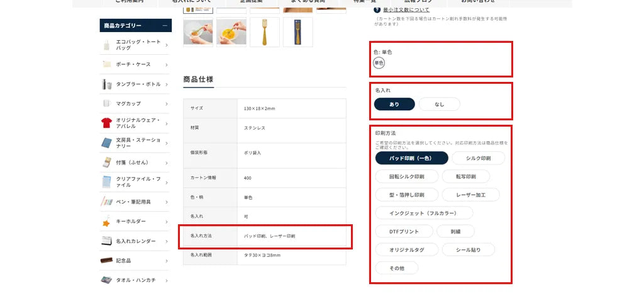
Task: View the packaged fork thumbnail on navy background
Action: (x=297, y=32)
